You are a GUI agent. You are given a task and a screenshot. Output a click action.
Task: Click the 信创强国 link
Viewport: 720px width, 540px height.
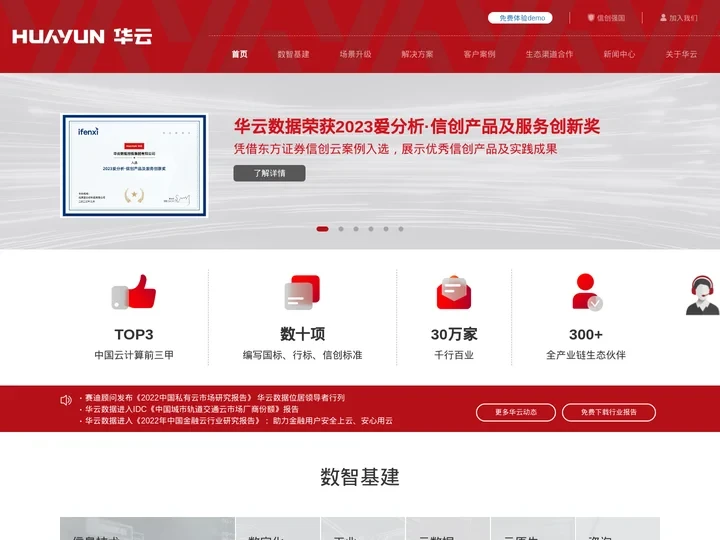pos(611,18)
